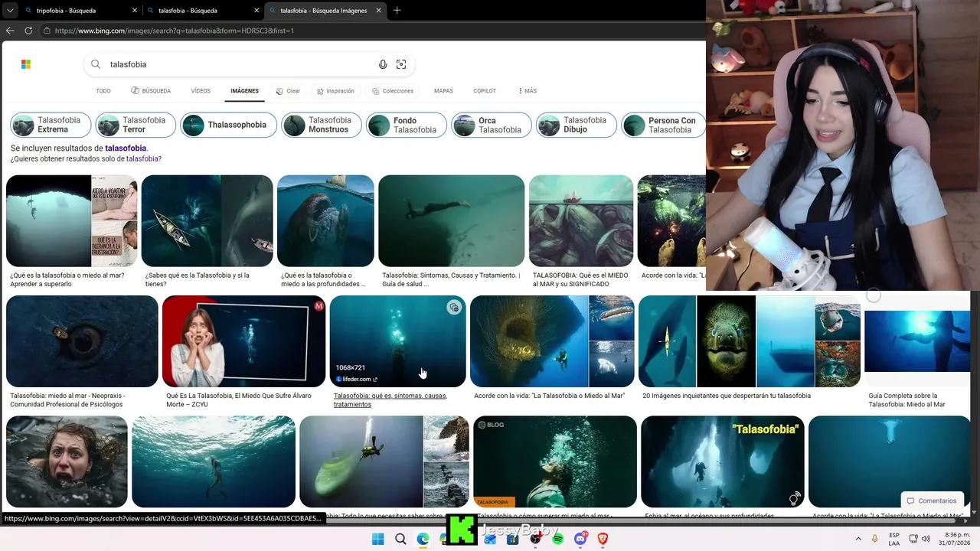Click the Crear button

coord(288,91)
